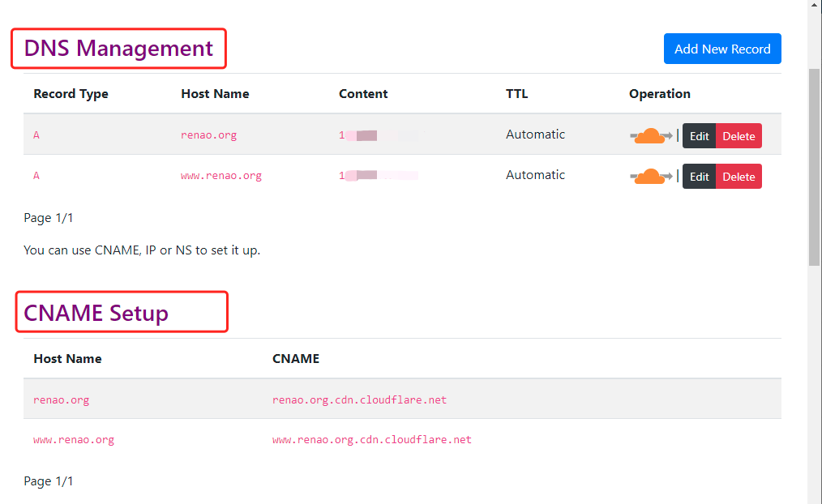
Task: Toggle Cloudflare proxy cloud for renao.org record
Action: (x=650, y=135)
